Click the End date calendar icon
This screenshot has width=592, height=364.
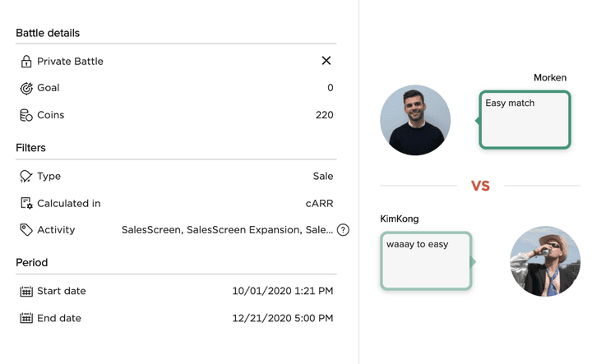pyautogui.click(x=26, y=318)
